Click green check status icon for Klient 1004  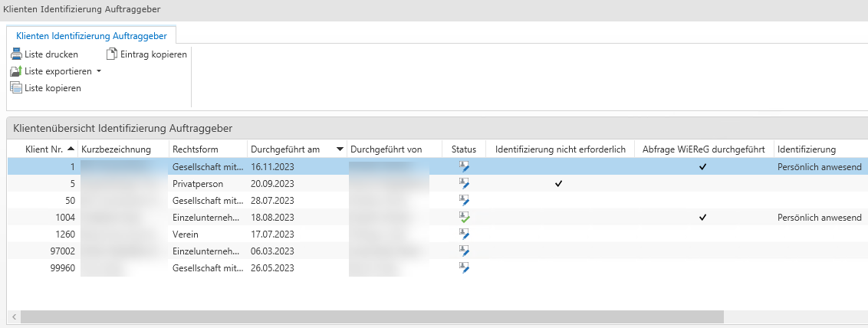point(464,218)
